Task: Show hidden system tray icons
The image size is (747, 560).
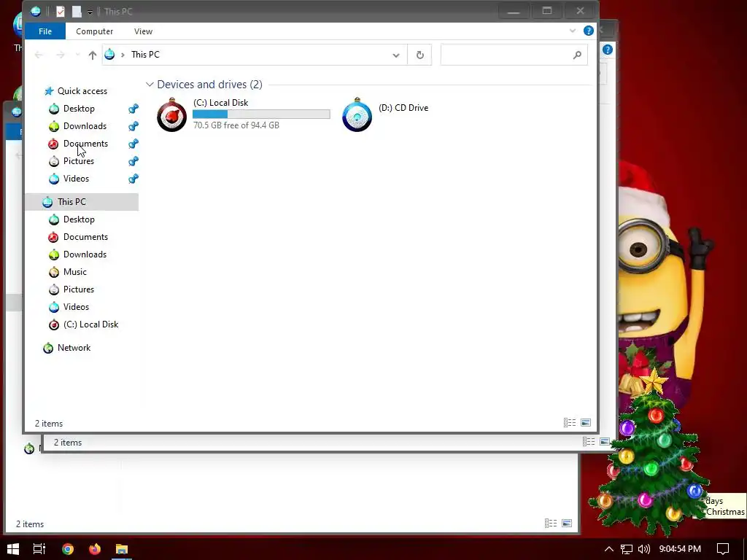Action: [x=609, y=549]
